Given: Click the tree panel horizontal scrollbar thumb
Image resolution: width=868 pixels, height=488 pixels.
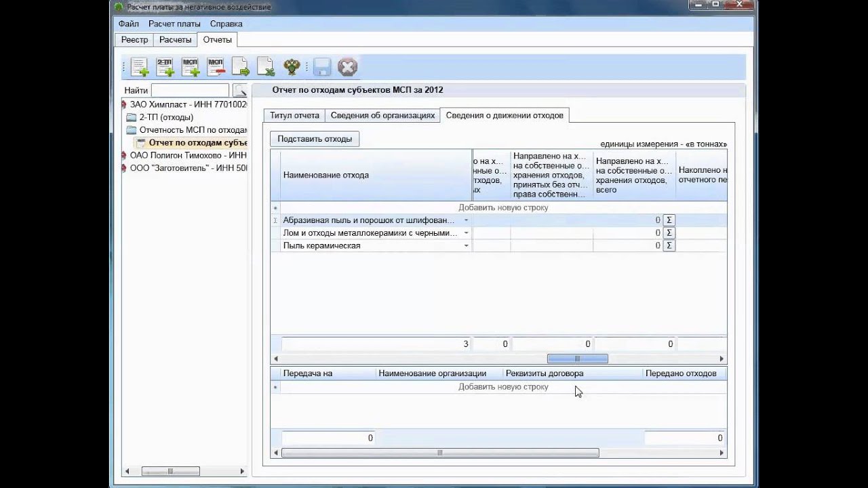Looking at the screenshot, I should coord(170,471).
